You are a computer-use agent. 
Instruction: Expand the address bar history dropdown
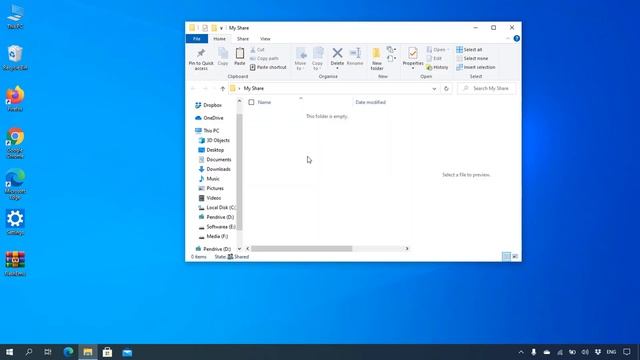[434, 89]
